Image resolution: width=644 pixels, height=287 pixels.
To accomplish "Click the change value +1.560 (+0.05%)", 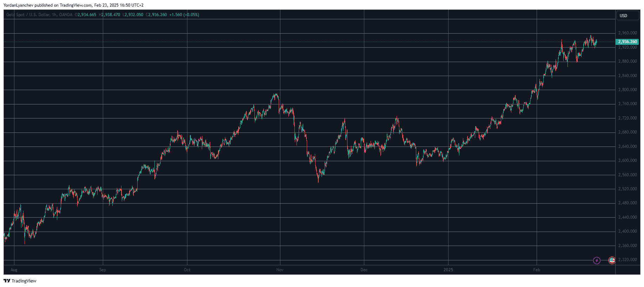I will tap(184, 15).
